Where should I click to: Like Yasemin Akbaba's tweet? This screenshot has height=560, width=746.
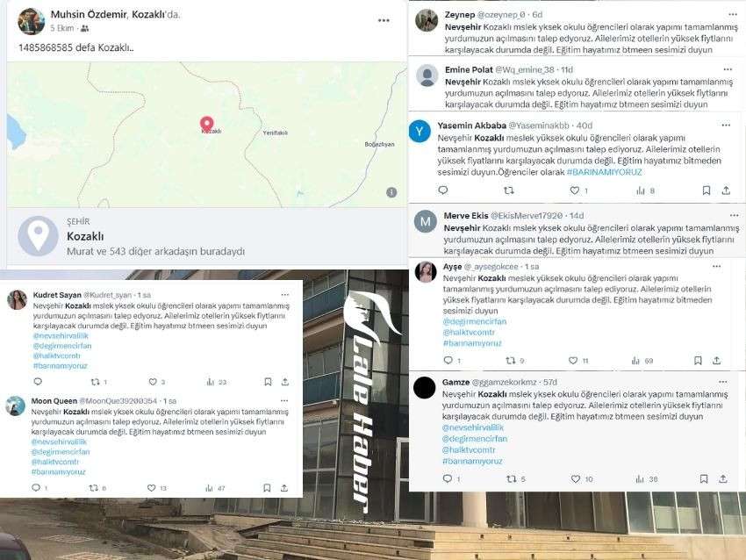[575, 190]
